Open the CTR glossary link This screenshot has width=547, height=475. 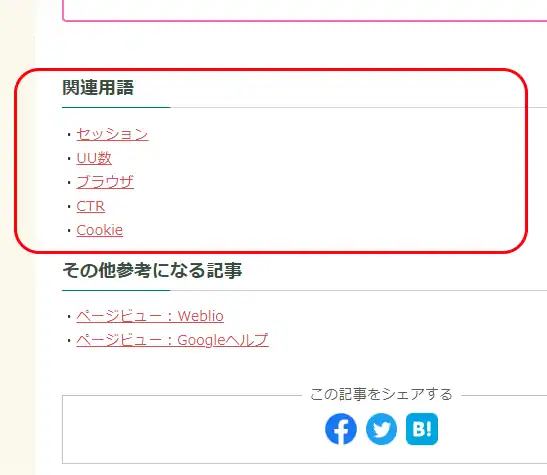coord(90,206)
